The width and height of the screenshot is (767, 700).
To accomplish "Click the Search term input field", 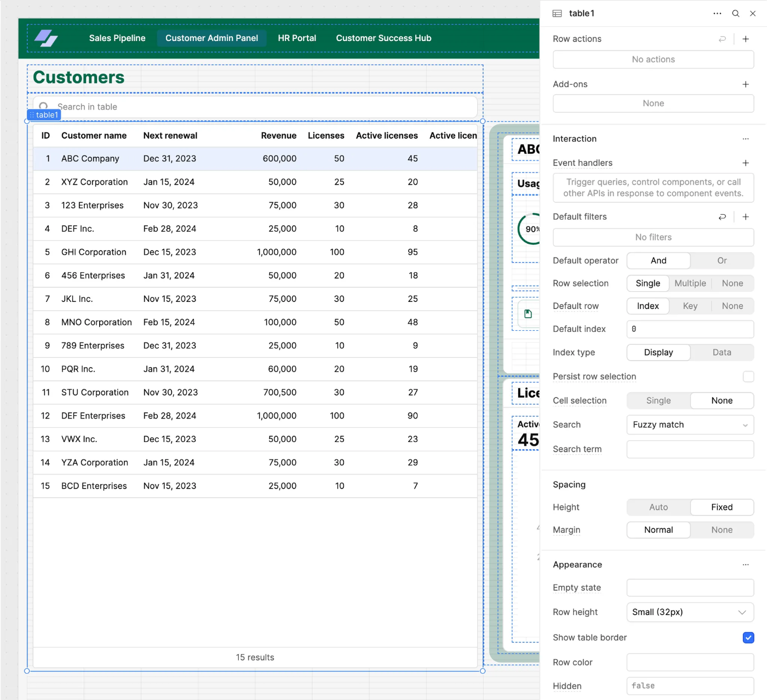I will [x=690, y=450].
